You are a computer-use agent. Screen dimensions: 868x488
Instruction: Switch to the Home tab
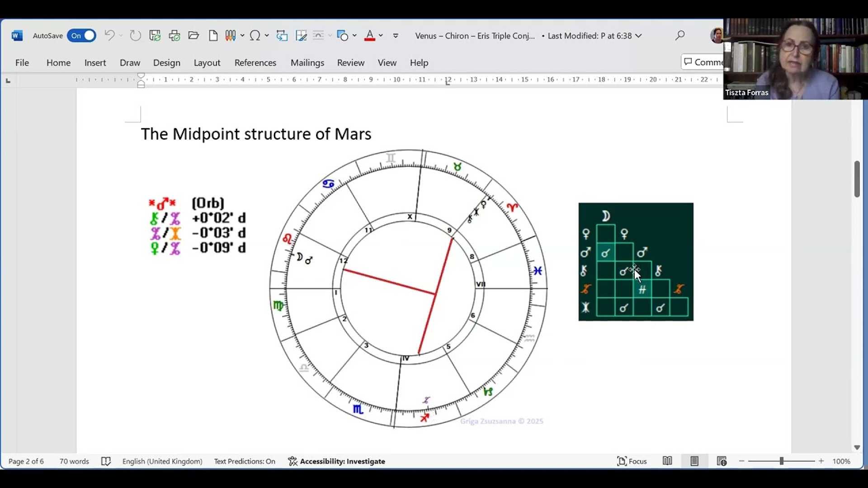click(58, 63)
